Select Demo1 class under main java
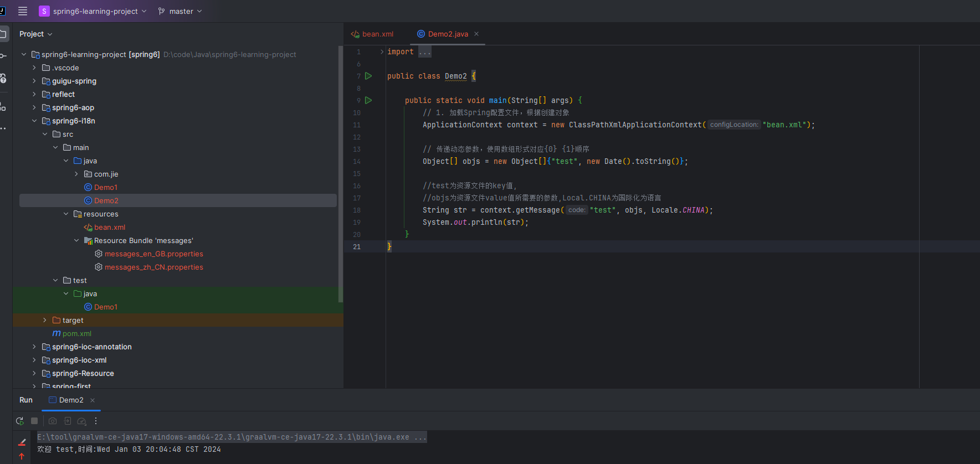Viewport: 980px width, 464px height. pos(105,187)
